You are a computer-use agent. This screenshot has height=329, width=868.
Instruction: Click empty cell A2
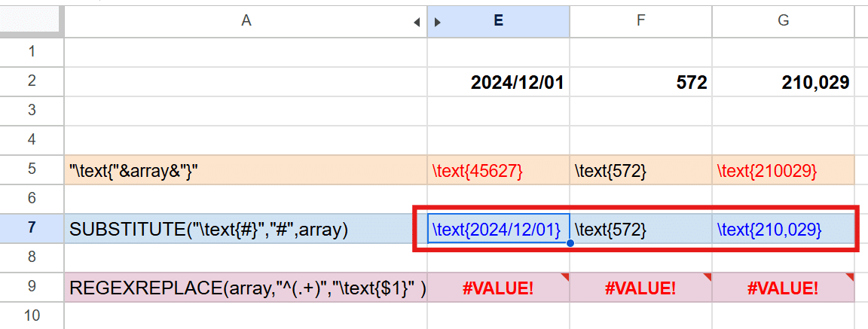coord(246,82)
